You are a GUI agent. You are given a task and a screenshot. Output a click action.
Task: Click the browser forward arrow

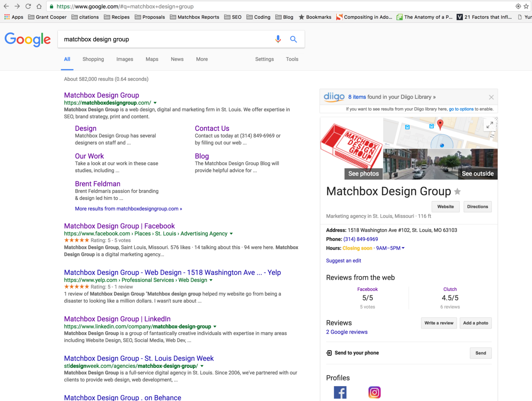point(17,6)
